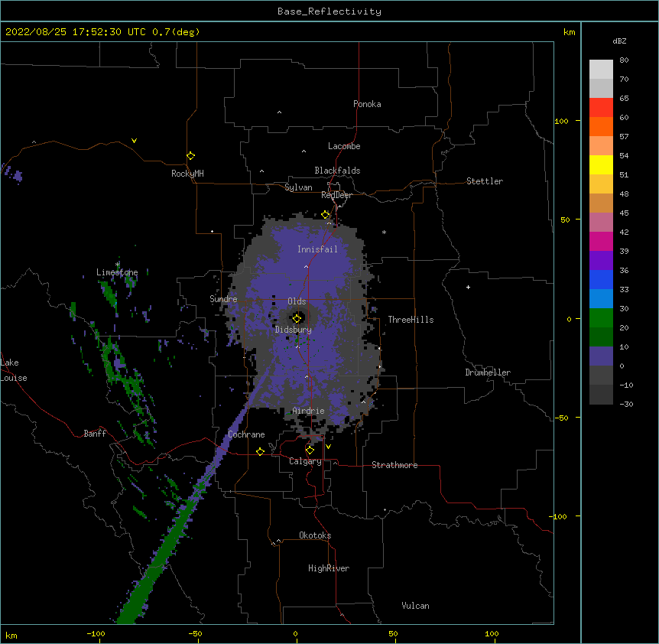Select the white 80-70 dBZ legend swatch

point(601,70)
